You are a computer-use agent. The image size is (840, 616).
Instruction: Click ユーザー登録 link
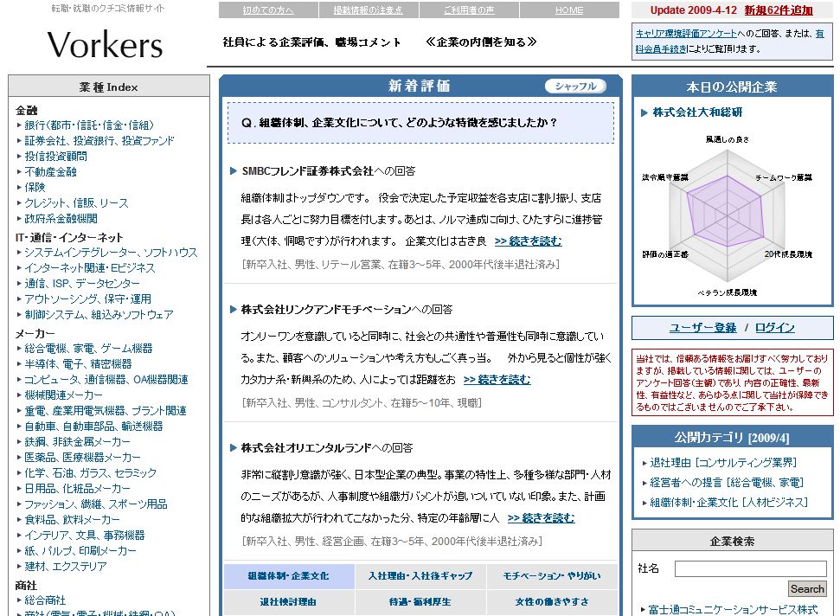(702, 328)
